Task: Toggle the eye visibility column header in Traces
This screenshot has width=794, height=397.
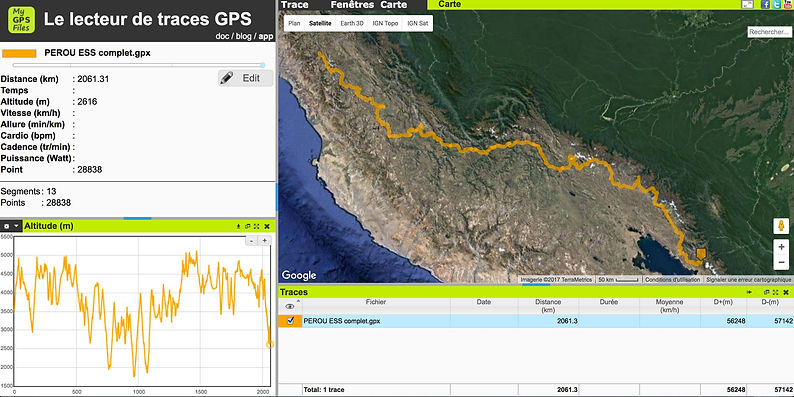Action: click(290, 306)
